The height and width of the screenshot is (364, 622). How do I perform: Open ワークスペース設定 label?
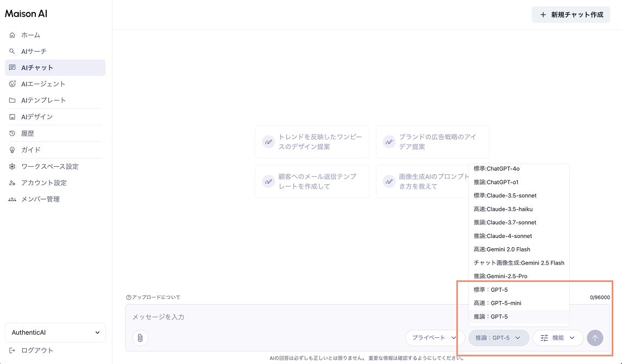pyautogui.click(x=50, y=167)
